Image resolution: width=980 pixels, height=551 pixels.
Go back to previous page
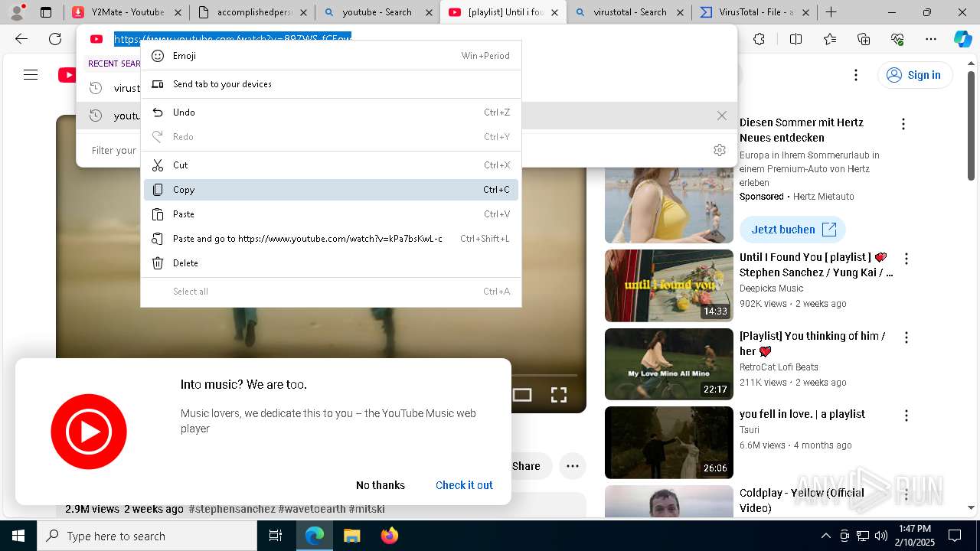click(x=21, y=39)
